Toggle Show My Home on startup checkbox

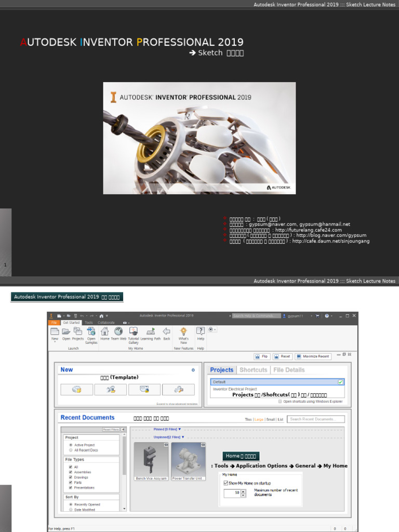[226, 483]
